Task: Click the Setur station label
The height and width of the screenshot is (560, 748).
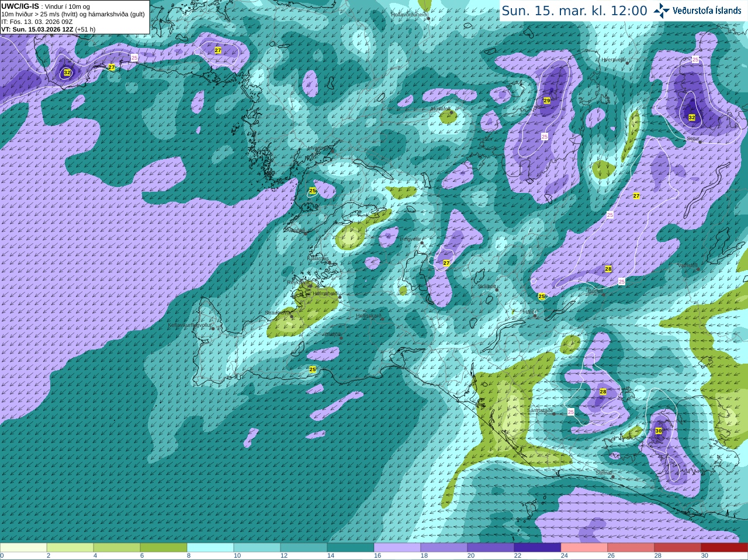Action: click(693, 139)
